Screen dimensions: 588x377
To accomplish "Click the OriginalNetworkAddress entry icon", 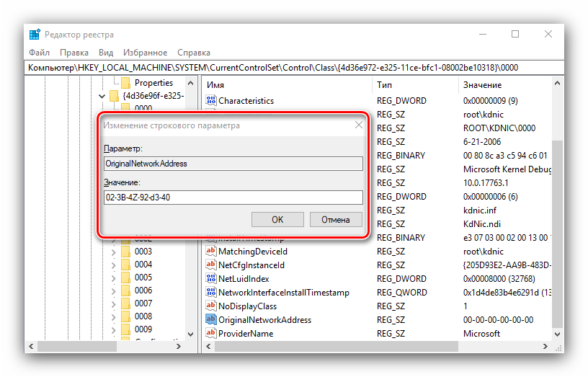I will (x=211, y=320).
